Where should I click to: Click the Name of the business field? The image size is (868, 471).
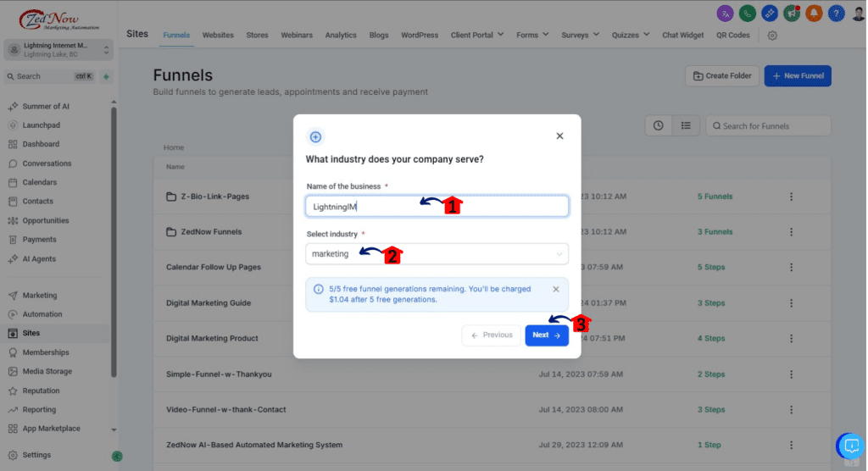(x=437, y=207)
